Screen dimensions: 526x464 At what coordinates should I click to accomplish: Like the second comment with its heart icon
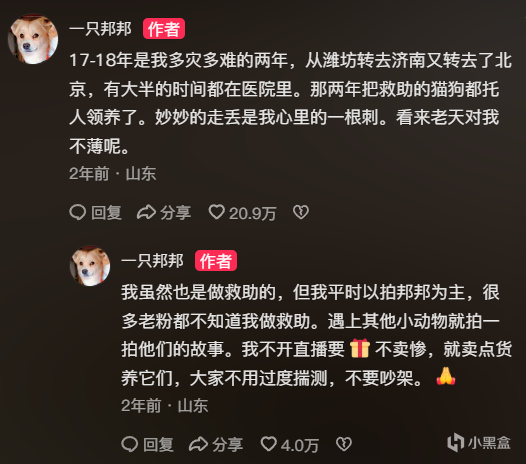(x=269, y=444)
